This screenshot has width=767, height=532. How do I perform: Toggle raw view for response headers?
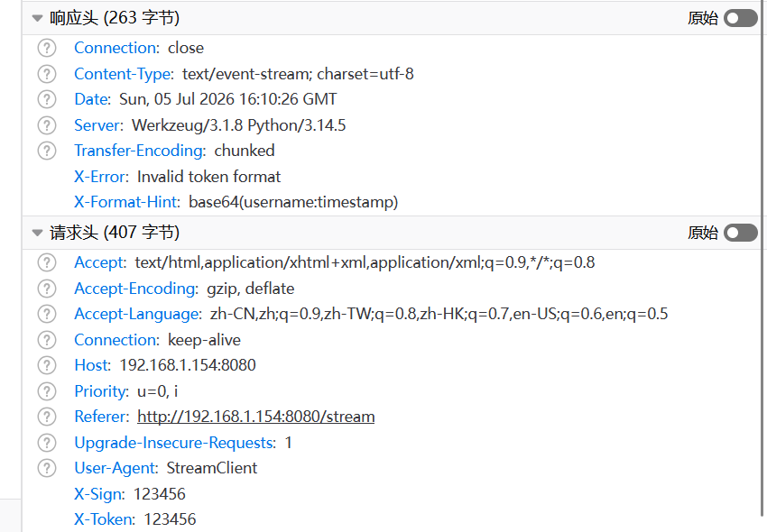click(x=741, y=18)
